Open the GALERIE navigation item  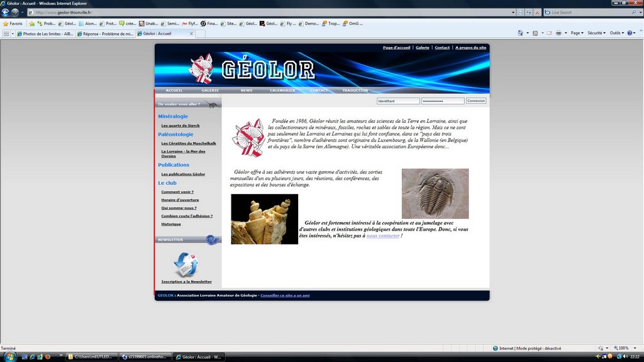pyautogui.click(x=210, y=90)
